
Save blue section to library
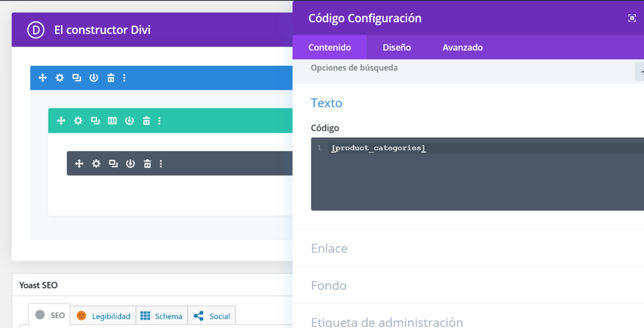click(x=94, y=78)
